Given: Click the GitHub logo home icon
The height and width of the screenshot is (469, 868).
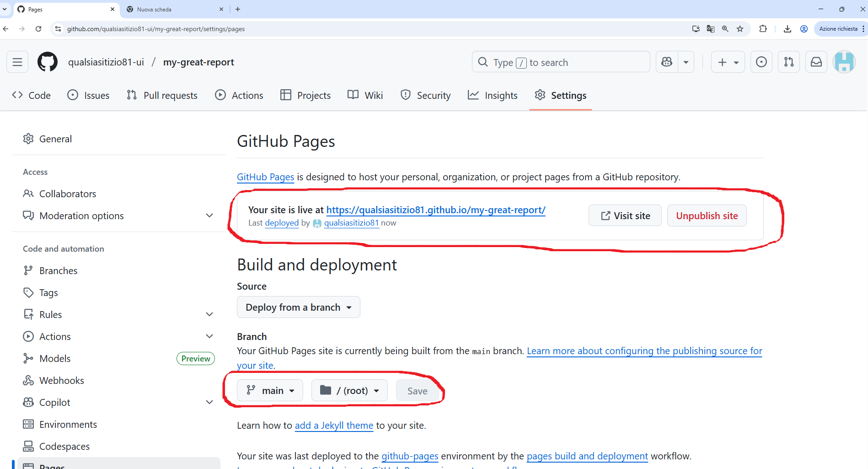Looking at the screenshot, I should (x=48, y=62).
